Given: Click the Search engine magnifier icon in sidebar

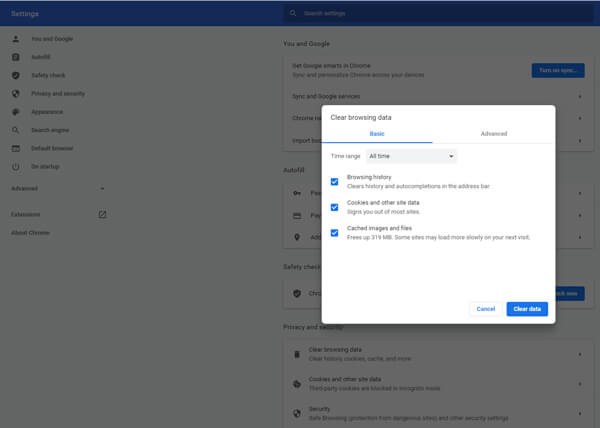Looking at the screenshot, I should (x=16, y=130).
